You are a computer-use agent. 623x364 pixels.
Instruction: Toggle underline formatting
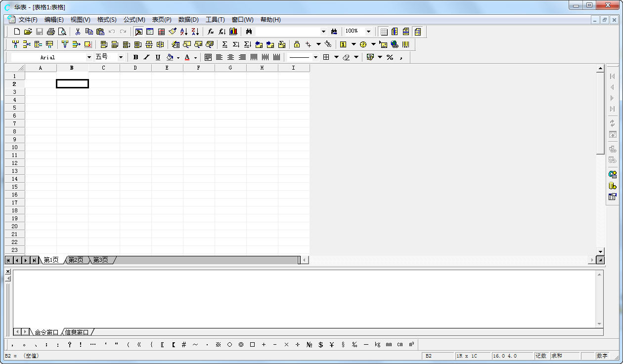click(x=158, y=57)
